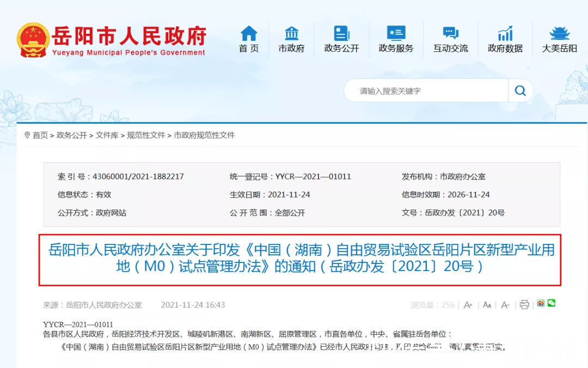The width and height of the screenshot is (588, 368).
Task: Click the 互动交流 chat bubble icon
Action: [450, 33]
